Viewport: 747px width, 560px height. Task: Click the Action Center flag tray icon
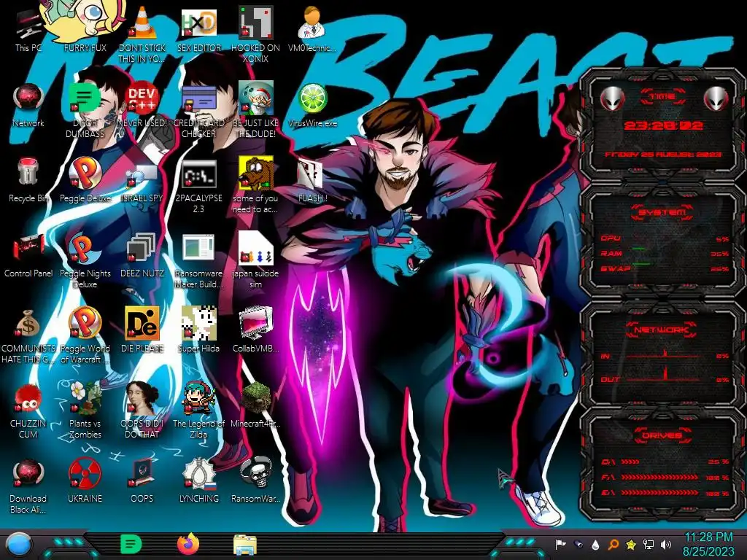point(561,544)
